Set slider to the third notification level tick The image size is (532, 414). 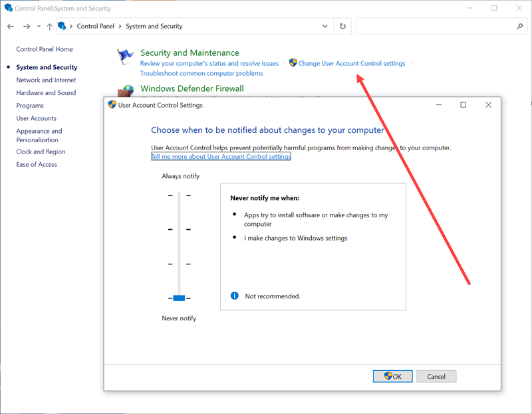pos(179,264)
